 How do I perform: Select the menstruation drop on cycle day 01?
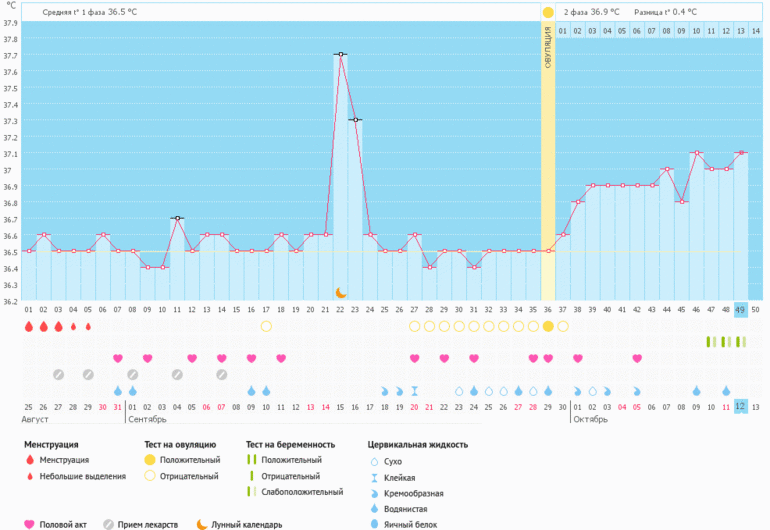(29, 326)
